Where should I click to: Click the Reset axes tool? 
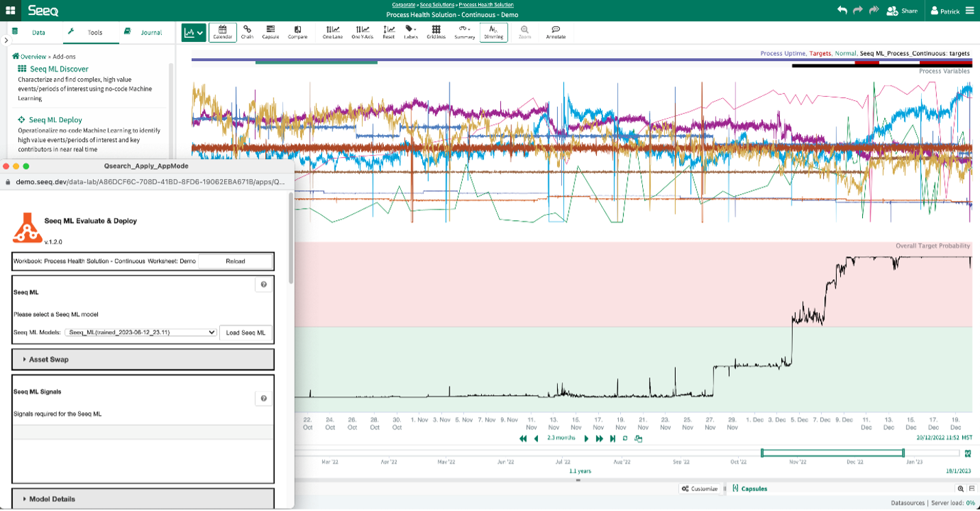point(389,32)
